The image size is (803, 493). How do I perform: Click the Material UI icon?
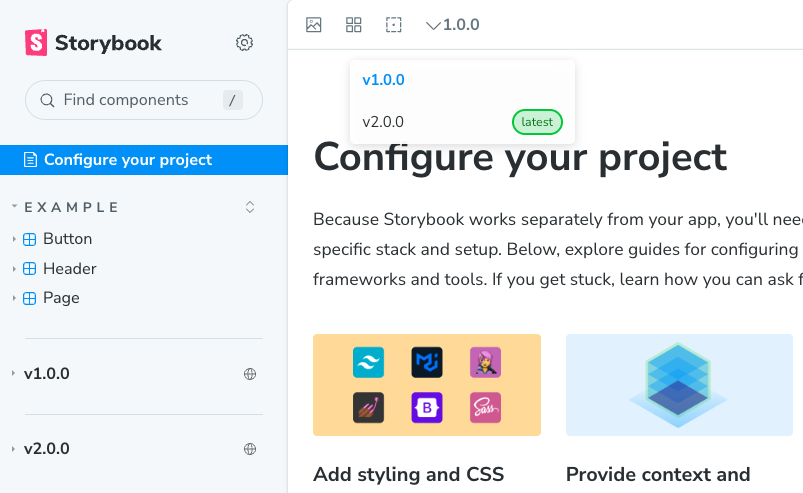tap(427, 362)
